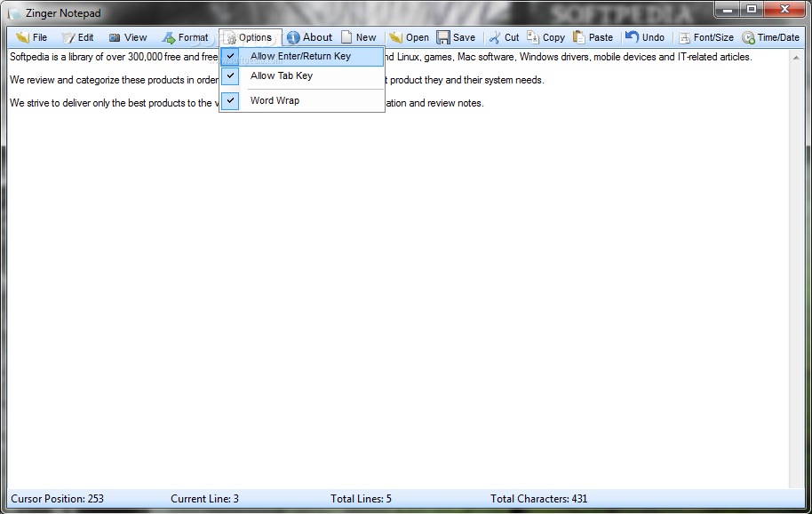Uncheck the Allow Enter/Return Key checkmark
The height and width of the screenshot is (514, 812).
[230, 56]
